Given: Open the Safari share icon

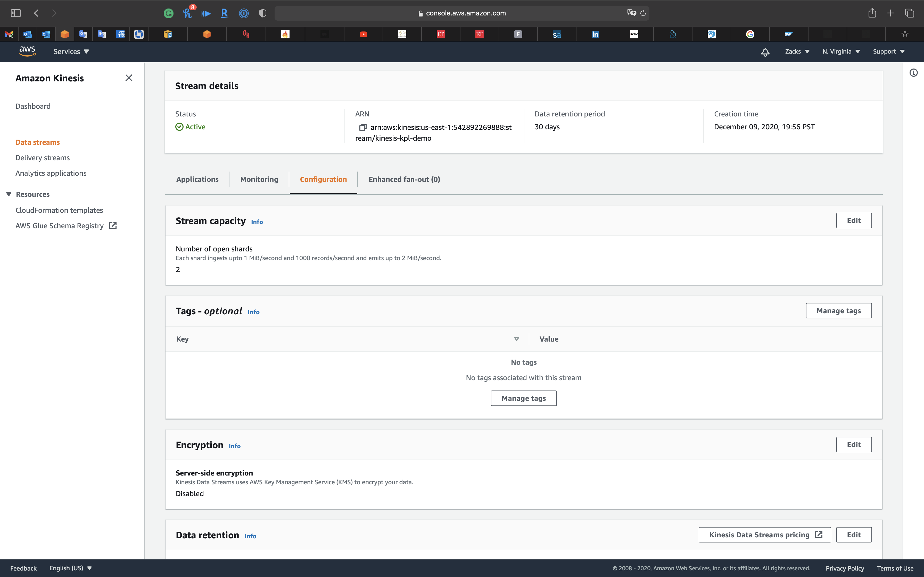Looking at the screenshot, I should tap(872, 13).
